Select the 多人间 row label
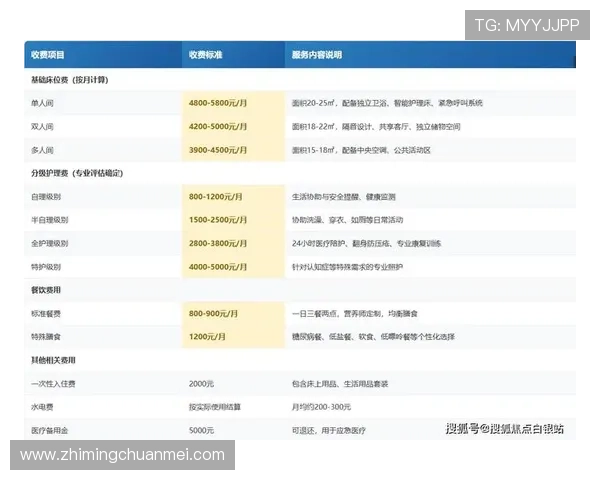 (42, 150)
